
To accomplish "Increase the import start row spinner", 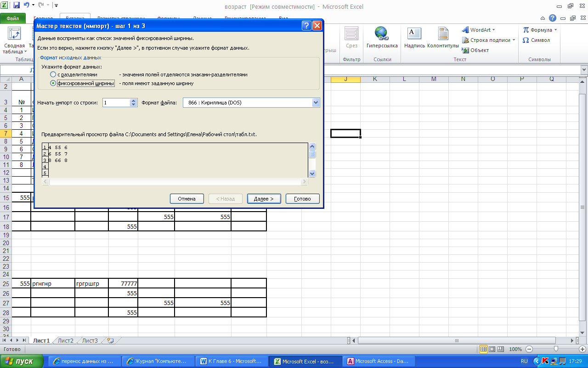I will coord(134,101).
